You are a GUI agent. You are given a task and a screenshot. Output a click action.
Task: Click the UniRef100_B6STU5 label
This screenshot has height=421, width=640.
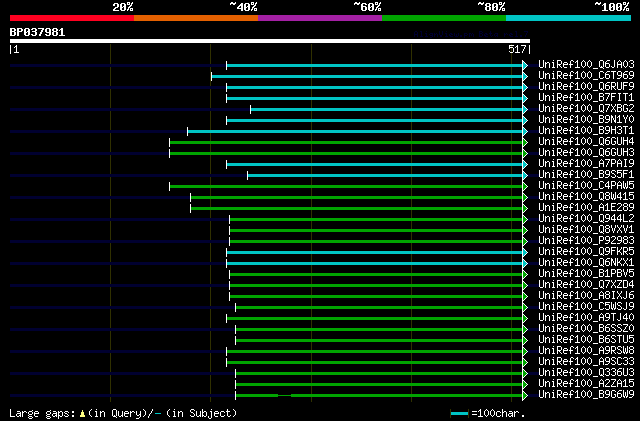click(x=586, y=340)
